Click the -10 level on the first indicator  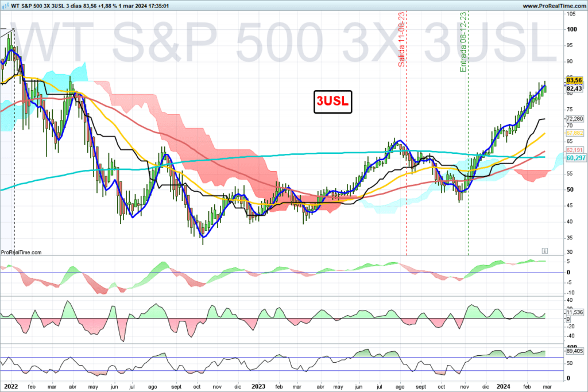coord(570,293)
